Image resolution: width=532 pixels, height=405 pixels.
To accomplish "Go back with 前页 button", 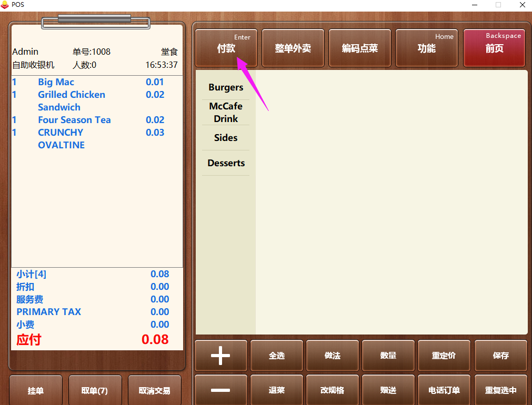I will (x=494, y=48).
